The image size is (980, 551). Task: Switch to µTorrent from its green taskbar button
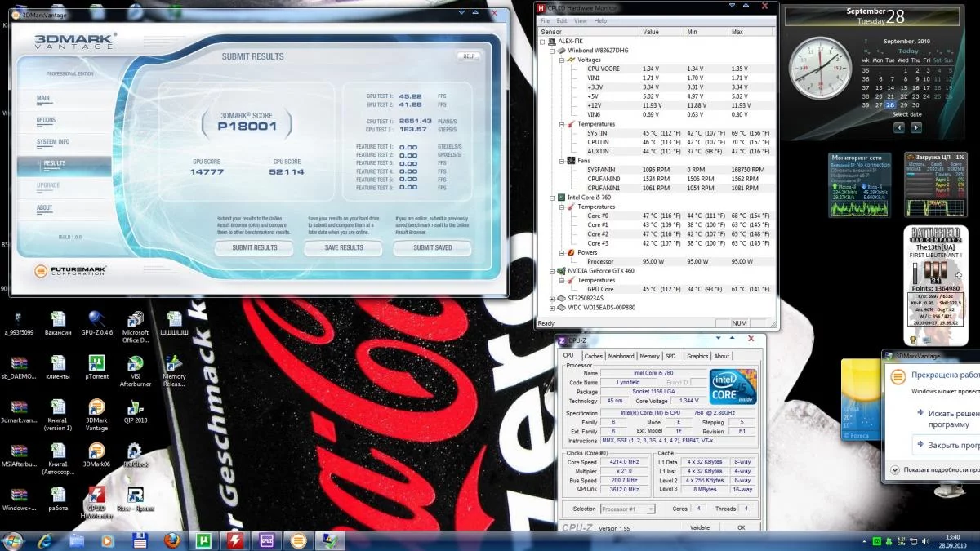202,540
